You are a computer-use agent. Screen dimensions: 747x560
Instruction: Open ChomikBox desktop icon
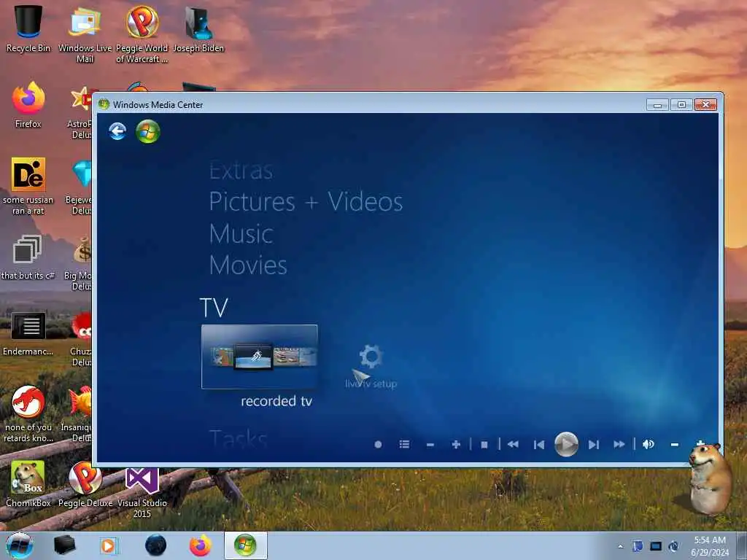click(x=28, y=483)
